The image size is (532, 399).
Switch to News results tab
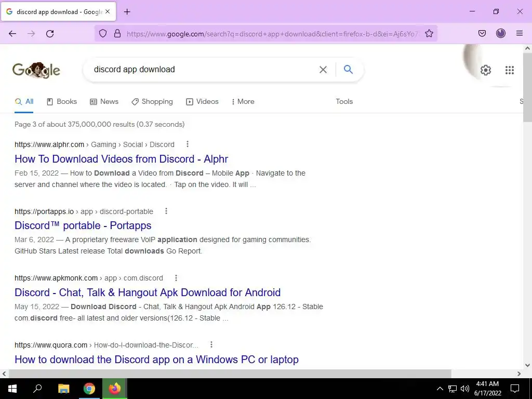click(x=104, y=101)
